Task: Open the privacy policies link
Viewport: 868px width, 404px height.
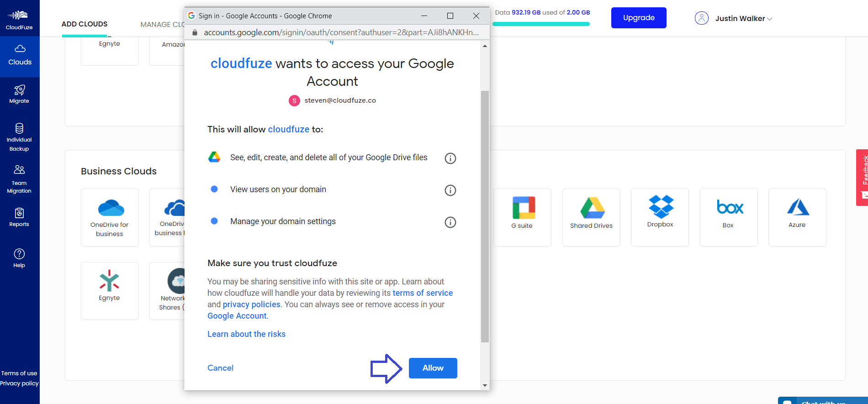Action: point(251,304)
